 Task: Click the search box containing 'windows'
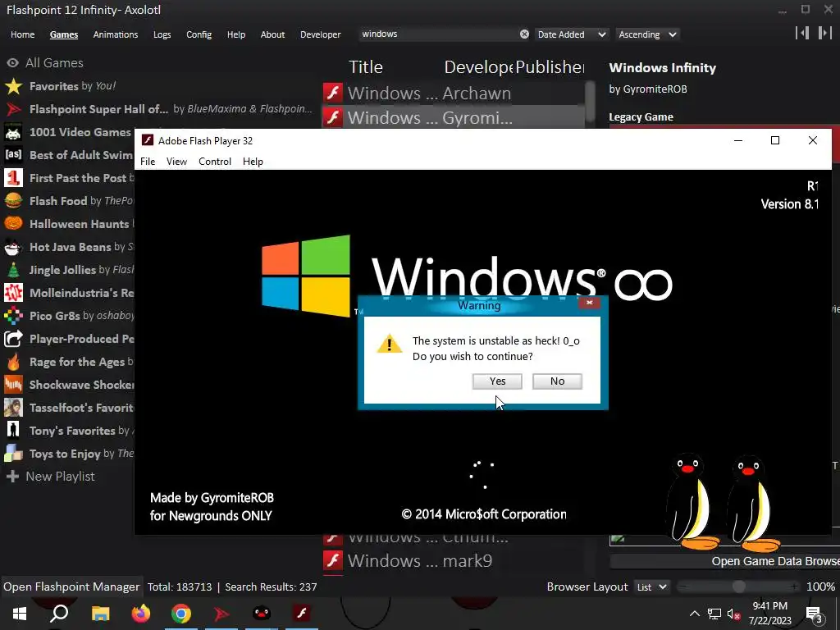coord(438,34)
